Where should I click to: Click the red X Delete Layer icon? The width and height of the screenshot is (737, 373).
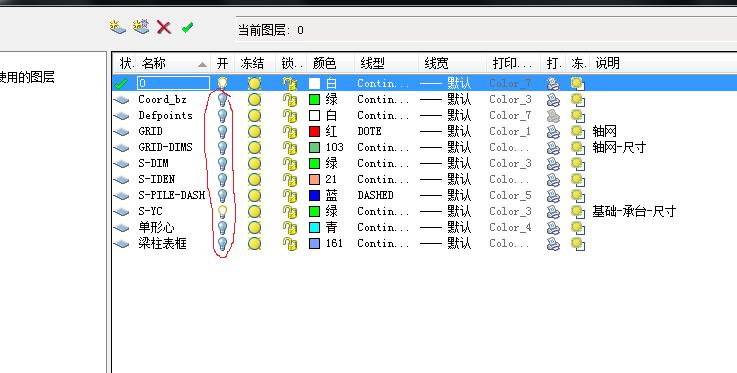click(164, 27)
